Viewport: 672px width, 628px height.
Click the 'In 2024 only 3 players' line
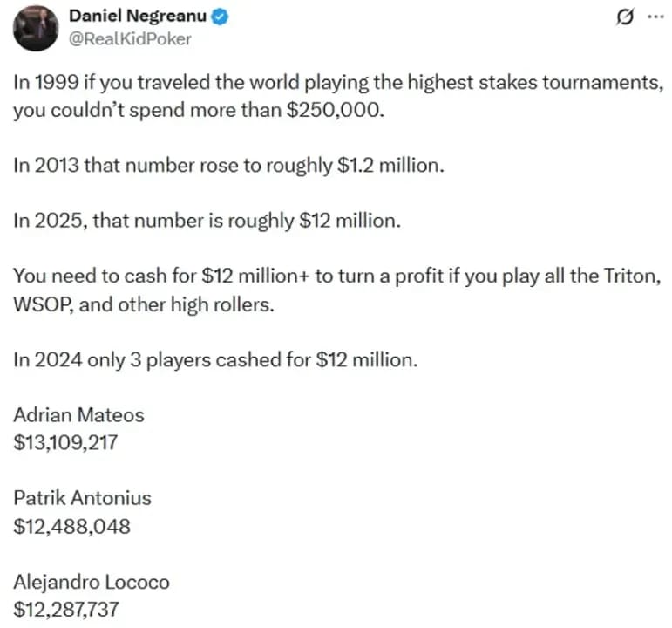point(215,359)
